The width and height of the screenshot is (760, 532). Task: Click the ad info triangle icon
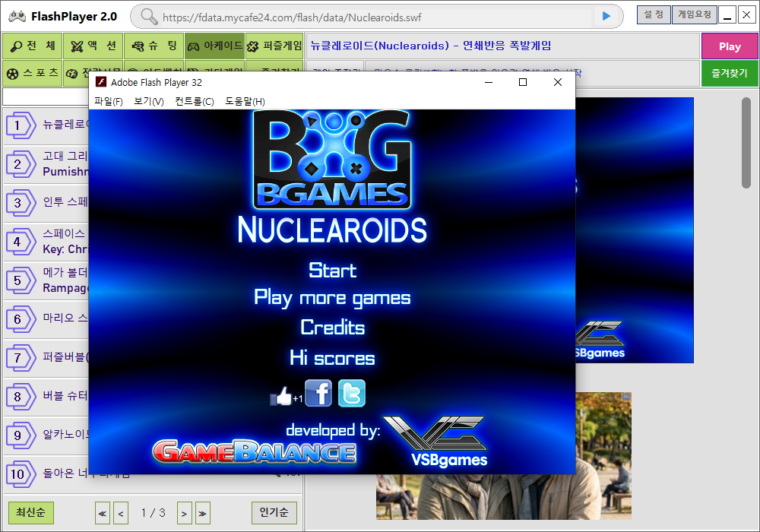(626, 397)
